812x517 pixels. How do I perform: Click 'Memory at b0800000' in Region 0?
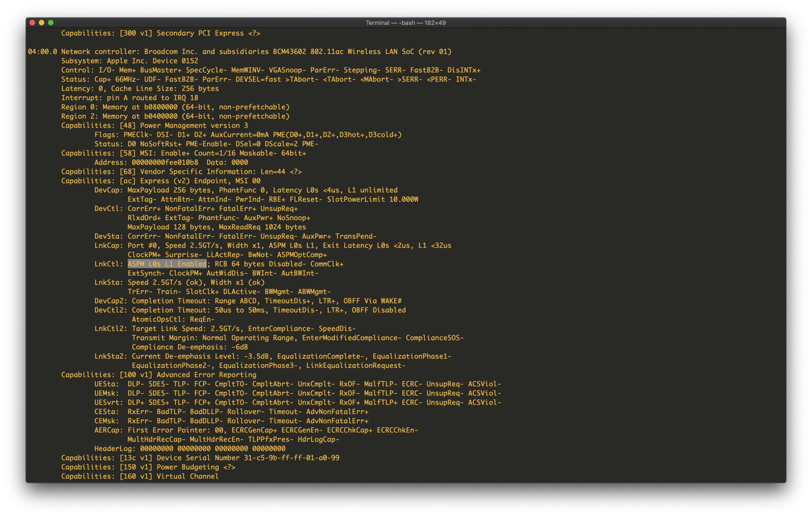[x=140, y=107]
